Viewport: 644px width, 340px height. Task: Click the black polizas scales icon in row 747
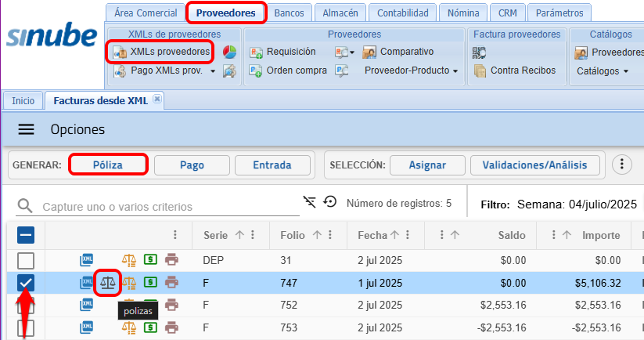pyautogui.click(x=108, y=283)
